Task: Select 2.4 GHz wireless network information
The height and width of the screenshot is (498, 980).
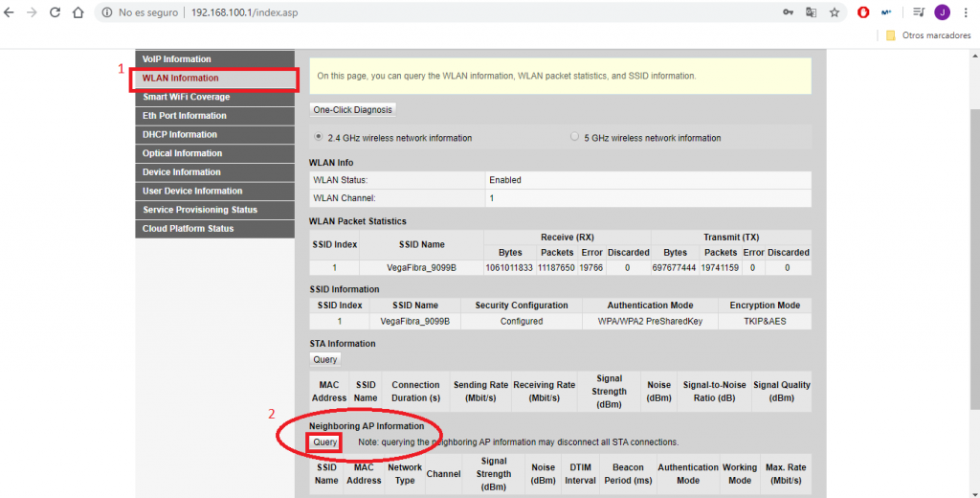Action: [319, 136]
